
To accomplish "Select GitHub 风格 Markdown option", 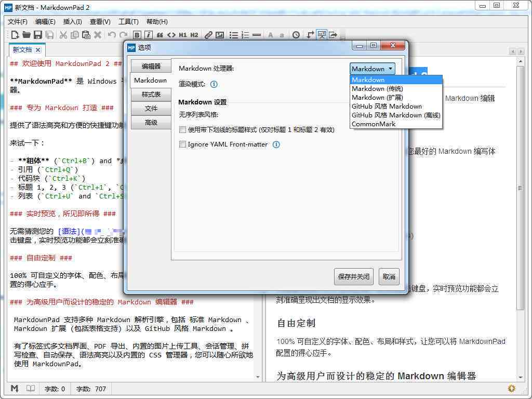I will (396, 106).
